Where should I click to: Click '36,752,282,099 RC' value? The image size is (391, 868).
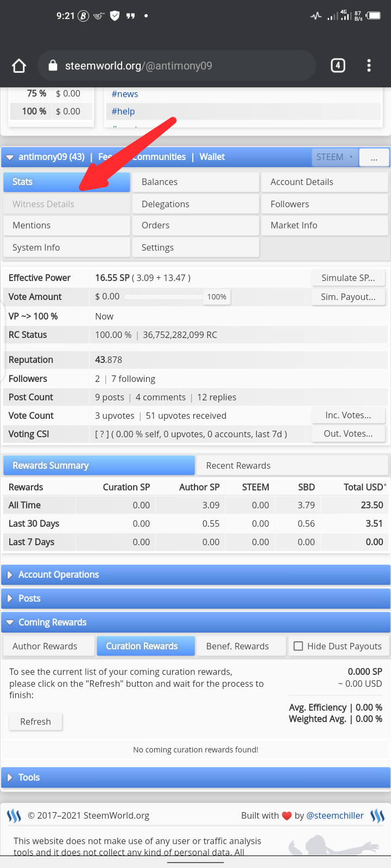point(180,335)
